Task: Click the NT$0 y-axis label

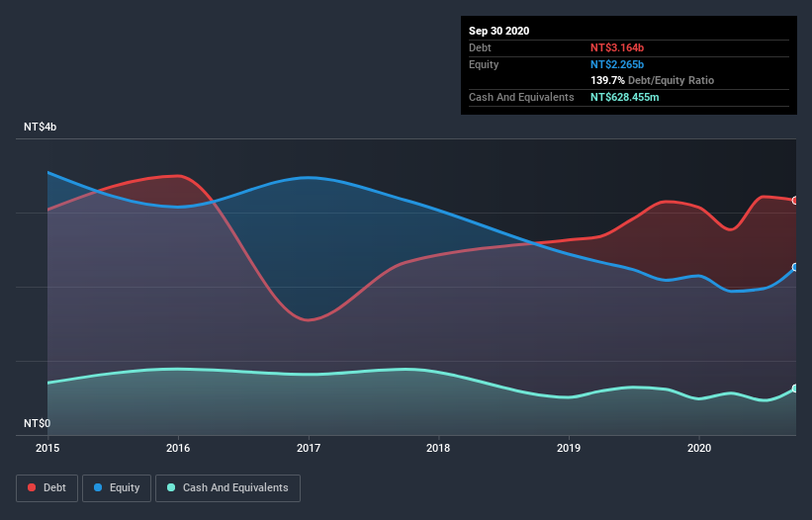Action: 38,423
